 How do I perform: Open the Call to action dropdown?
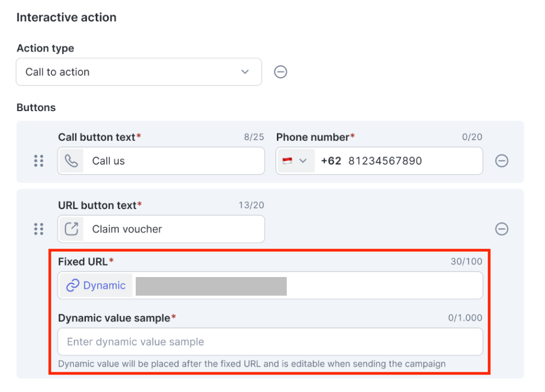[139, 72]
